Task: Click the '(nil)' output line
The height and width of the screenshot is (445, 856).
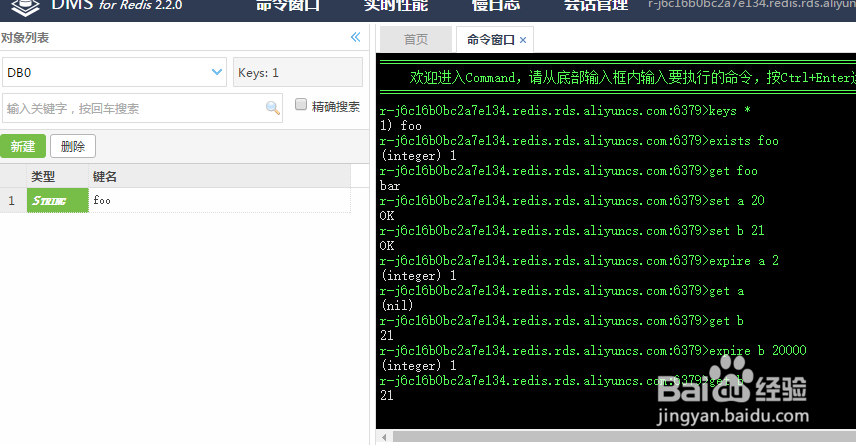Action: pos(397,306)
